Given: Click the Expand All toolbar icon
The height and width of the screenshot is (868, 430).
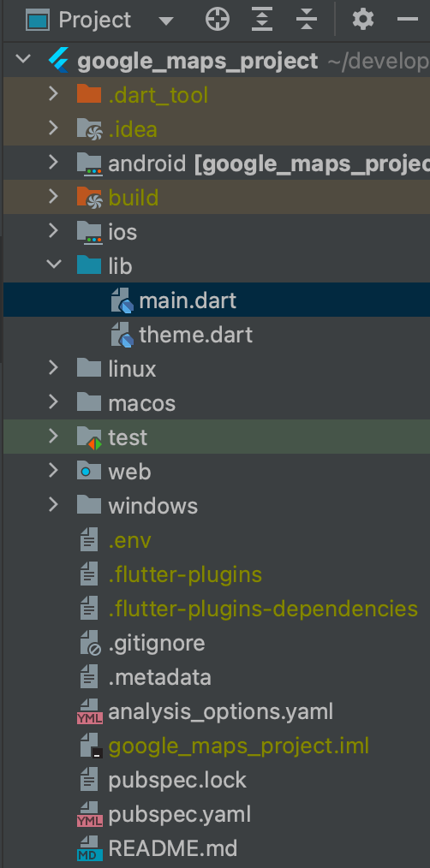Looking at the screenshot, I should pos(261,20).
